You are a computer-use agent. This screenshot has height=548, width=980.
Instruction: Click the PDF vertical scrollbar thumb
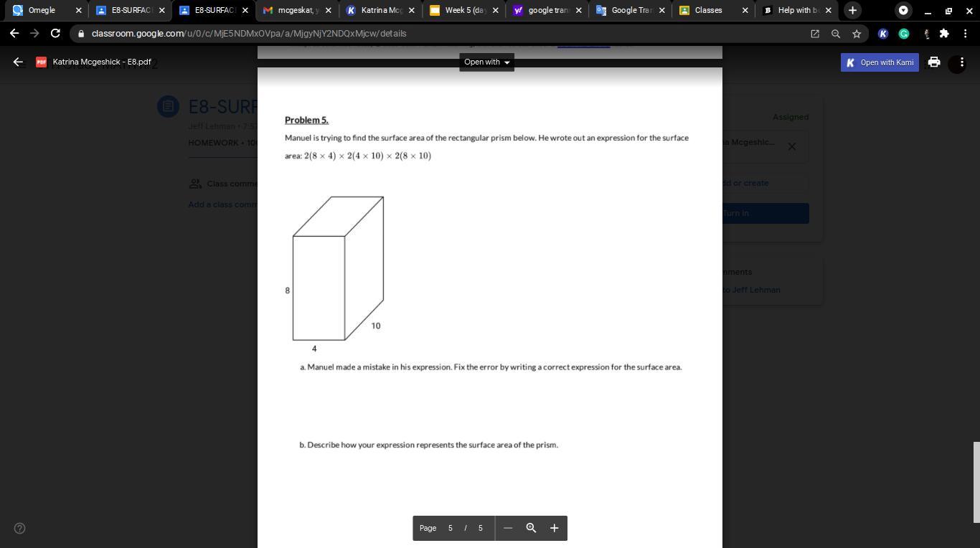[x=976, y=482]
